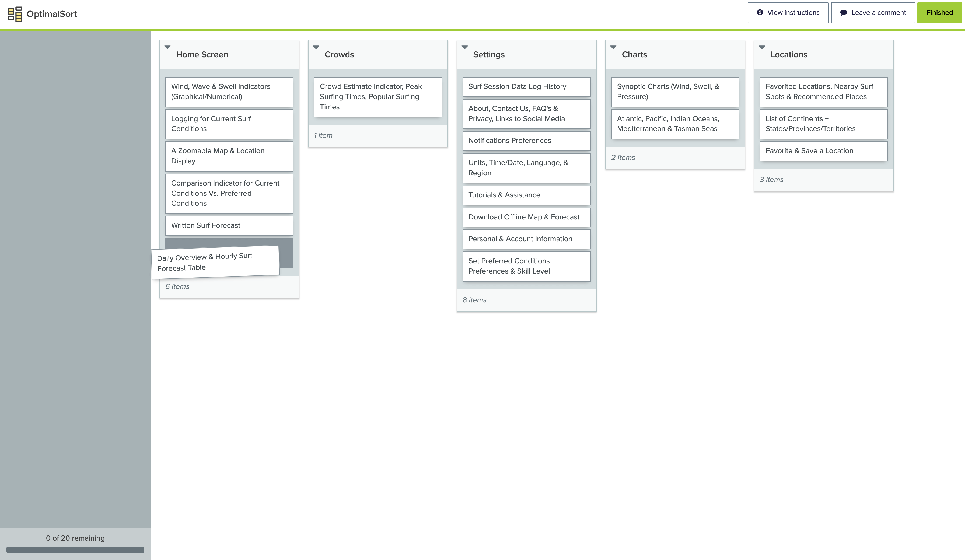Select the Crowd Estimate Indicator card

coord(377,97)
